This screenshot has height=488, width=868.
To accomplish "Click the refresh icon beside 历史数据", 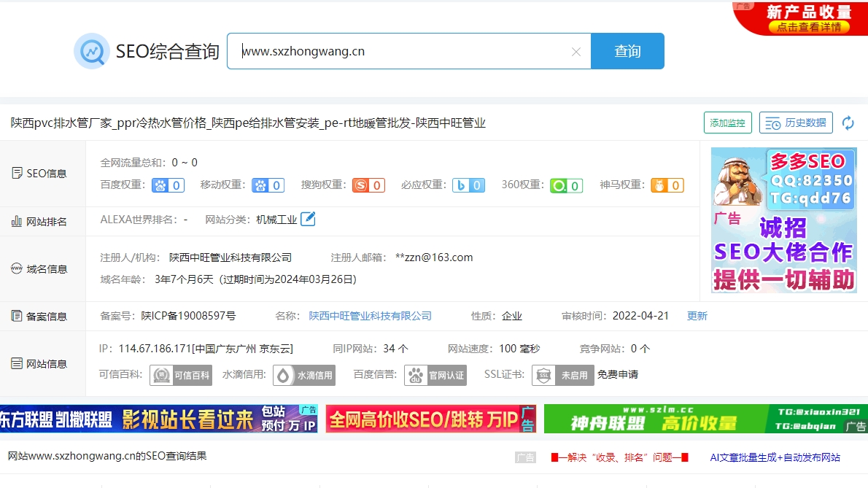I will coord(848,123).
